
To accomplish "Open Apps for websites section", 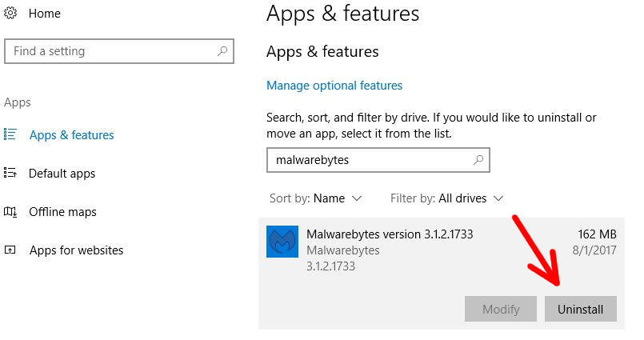I will (76, 250).
